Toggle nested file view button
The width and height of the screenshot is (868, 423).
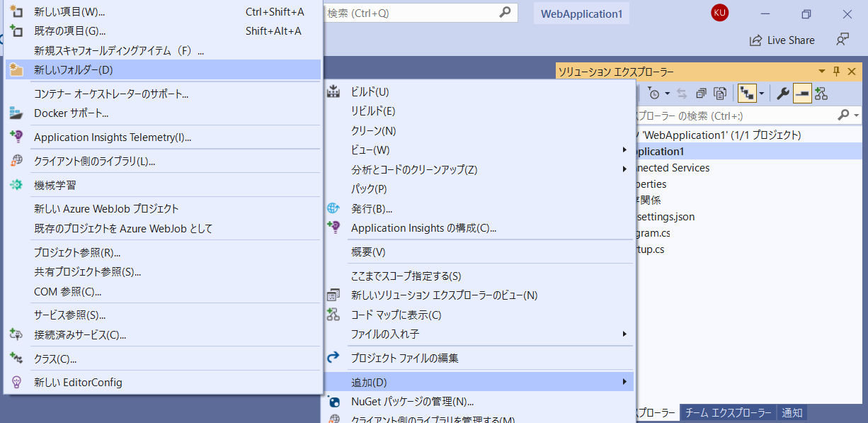746,94
